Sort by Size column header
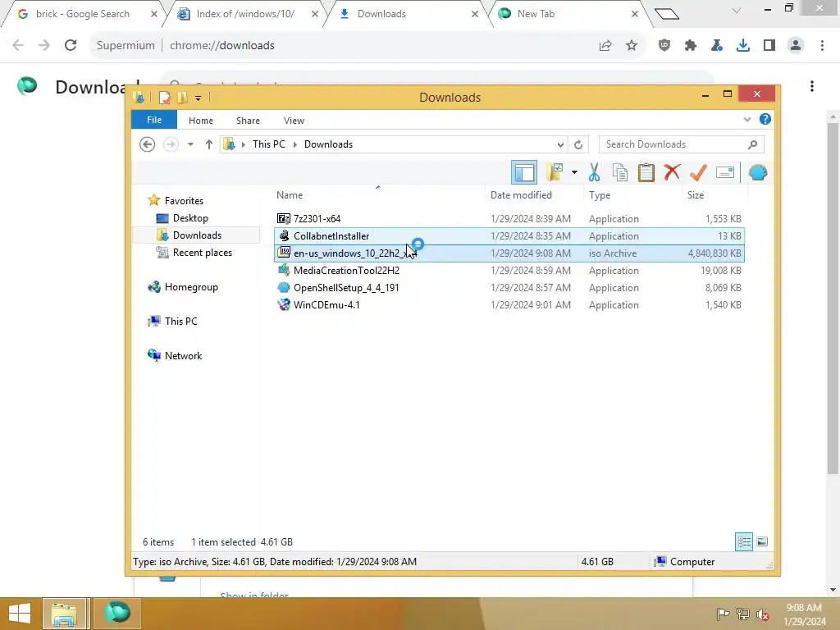 tap(714, 195)
